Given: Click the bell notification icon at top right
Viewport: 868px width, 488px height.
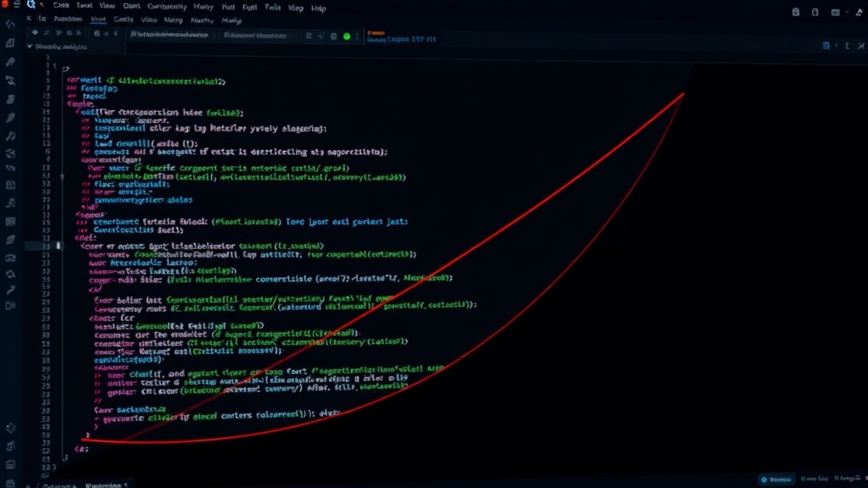Looking at the screenshot, I should click(x=860, y=12).
